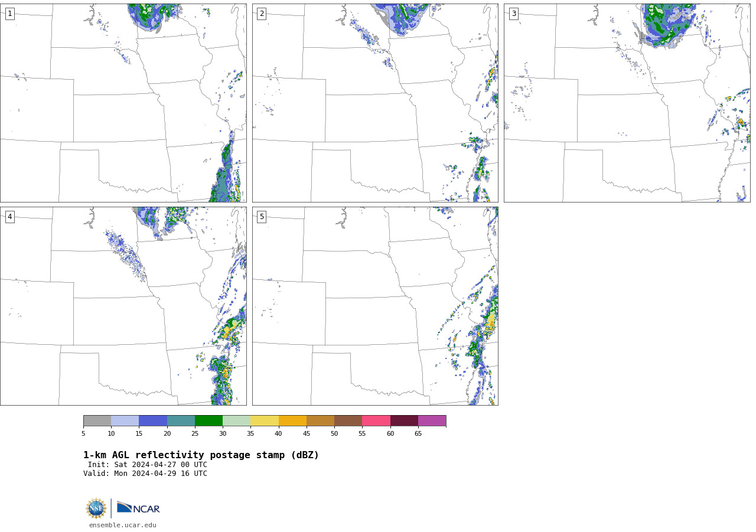756x532 pixels.
Task: Click the blue 15-20 dBZ swatch
Action: pyautogui.click(x=153, y=421)
